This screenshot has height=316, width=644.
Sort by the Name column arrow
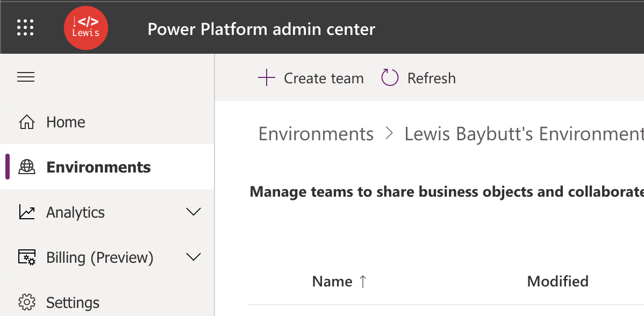coord(362,282)
